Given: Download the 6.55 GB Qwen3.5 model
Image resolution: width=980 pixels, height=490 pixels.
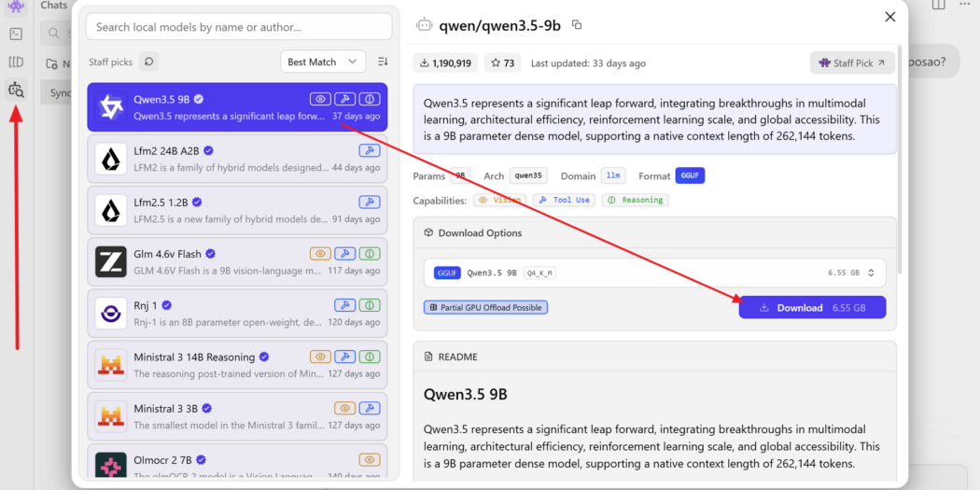Looking at the screenshot, I should click(x=812, y=307).
